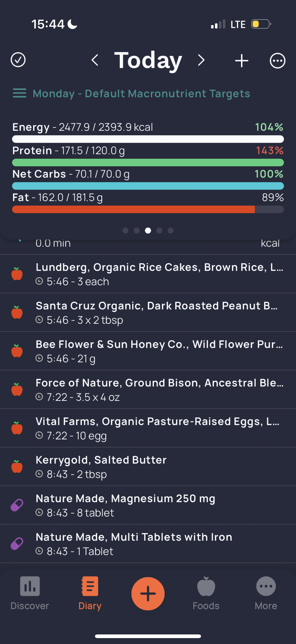Open the top-right ellipsis options menu
This screenshot has height=644, width=296.
coord(277,60)
